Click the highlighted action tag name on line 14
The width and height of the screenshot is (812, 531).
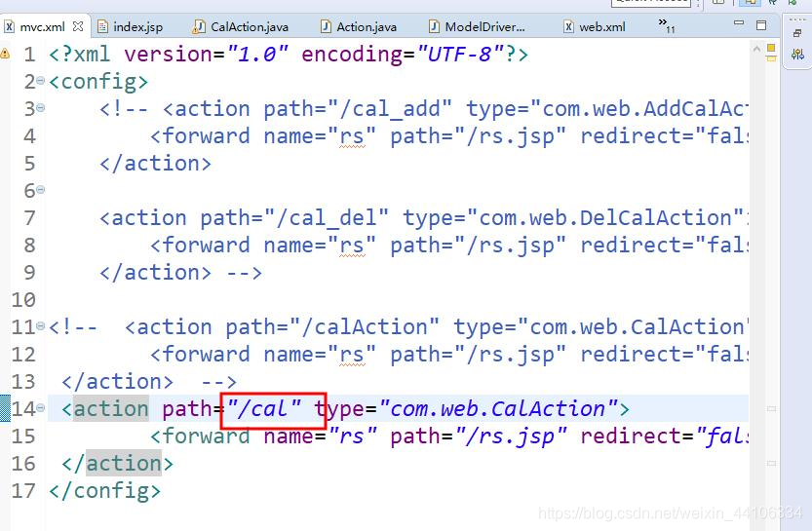[x=111, y=409]
